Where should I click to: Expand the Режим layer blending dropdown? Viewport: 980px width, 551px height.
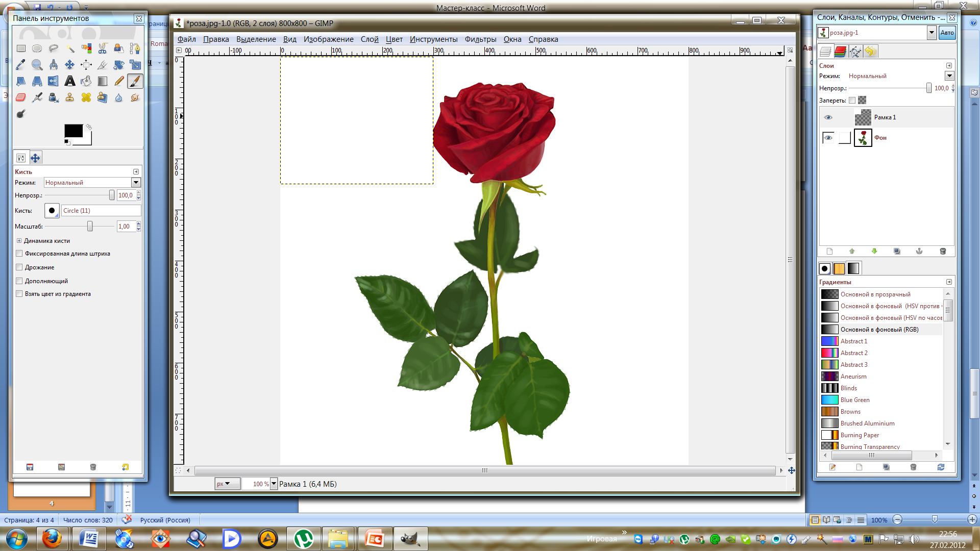tap(949, 76)
